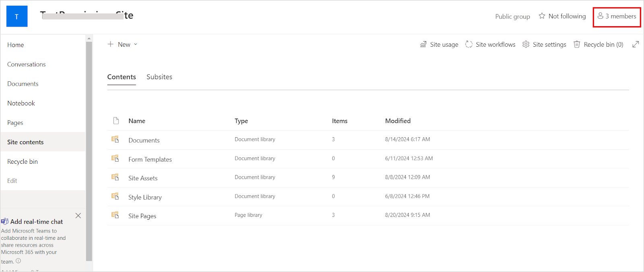The image size is (644, 272).
Task: Click the info icon beside team text
Action: pyautogui.click(x=19, y=261)
